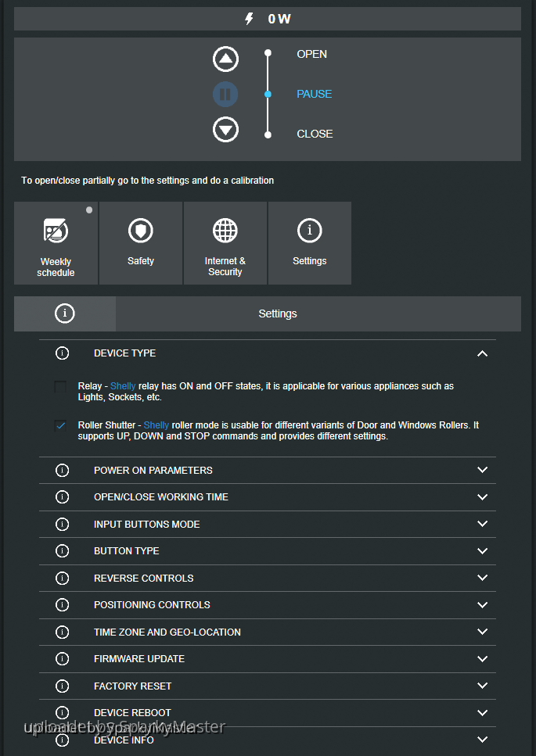This screenshot has height=756, width=536.
Task: Expand the Positioning Controls chevron
Action: pyautogui.click(x=482, y=605)
